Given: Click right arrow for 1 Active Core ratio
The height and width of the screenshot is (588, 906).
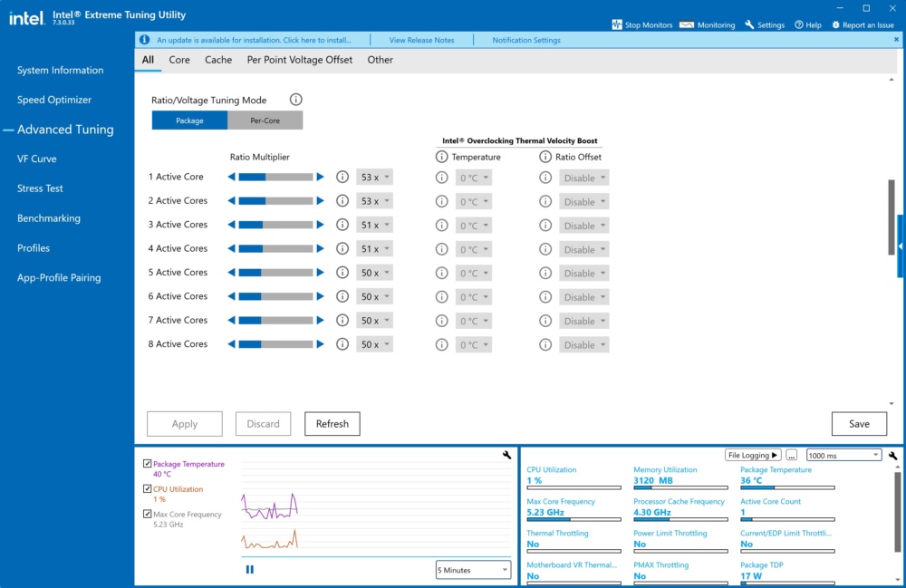Looking at the screenshot, I should pyautogui.click(x=320, y=177).
